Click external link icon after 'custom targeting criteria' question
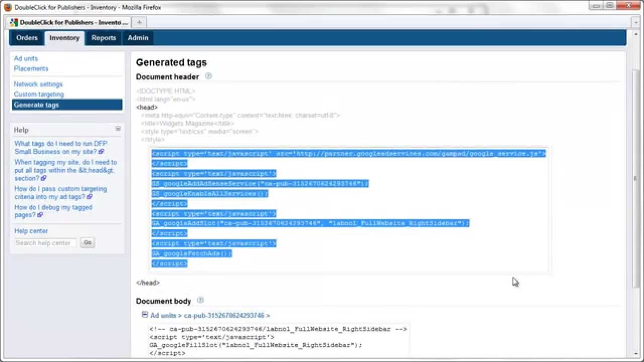644x362 pixels. pyautogui.click(x=89, y=197)
